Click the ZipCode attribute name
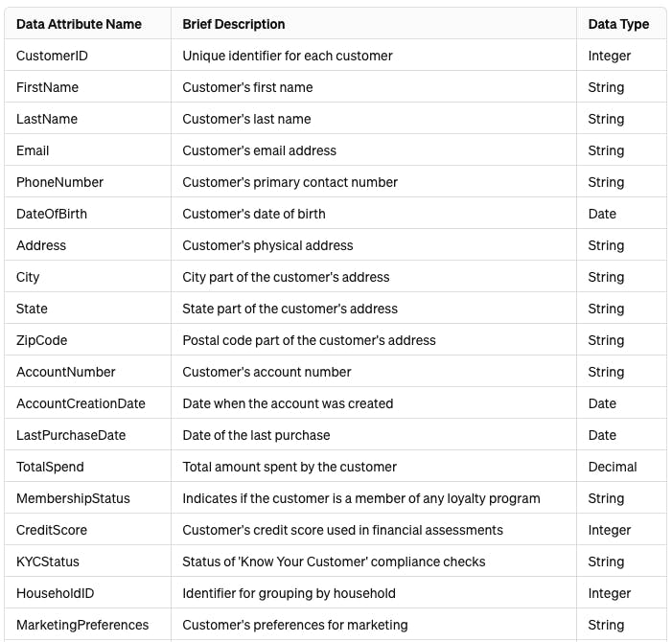Viewport: 672px width, 642px height. [41, 340]
